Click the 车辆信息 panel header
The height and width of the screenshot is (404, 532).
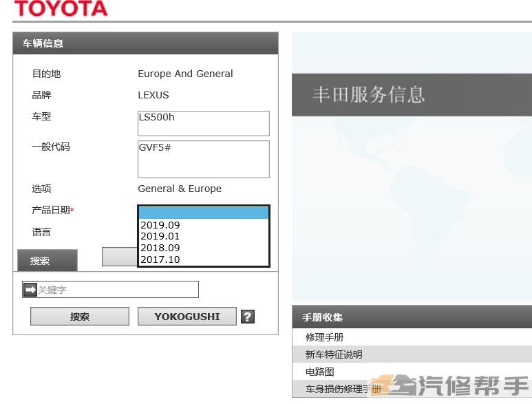pyautogui.click(x=145, y=43)
